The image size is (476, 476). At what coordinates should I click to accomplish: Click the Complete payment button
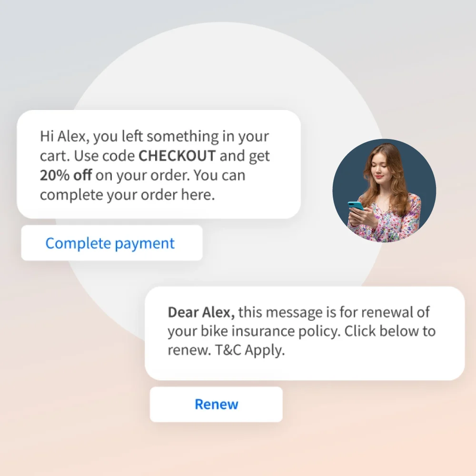pos(112,243)
